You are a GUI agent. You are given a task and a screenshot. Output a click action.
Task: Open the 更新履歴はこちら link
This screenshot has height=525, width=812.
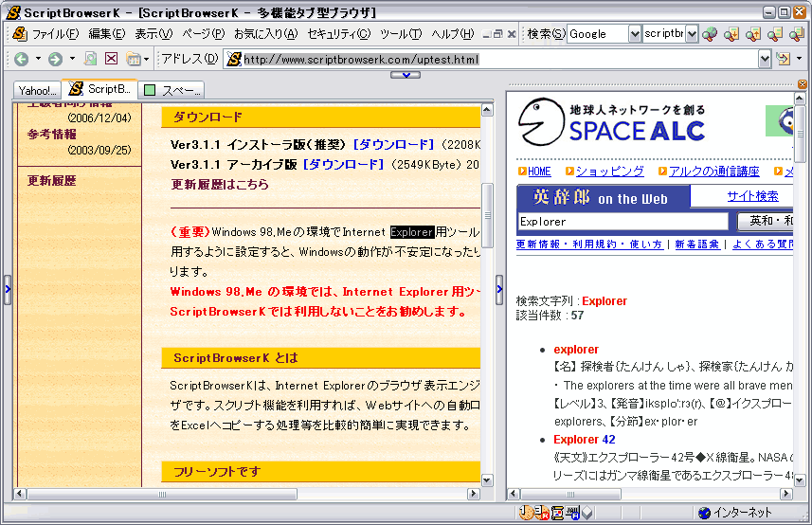[x=220, y=185]
